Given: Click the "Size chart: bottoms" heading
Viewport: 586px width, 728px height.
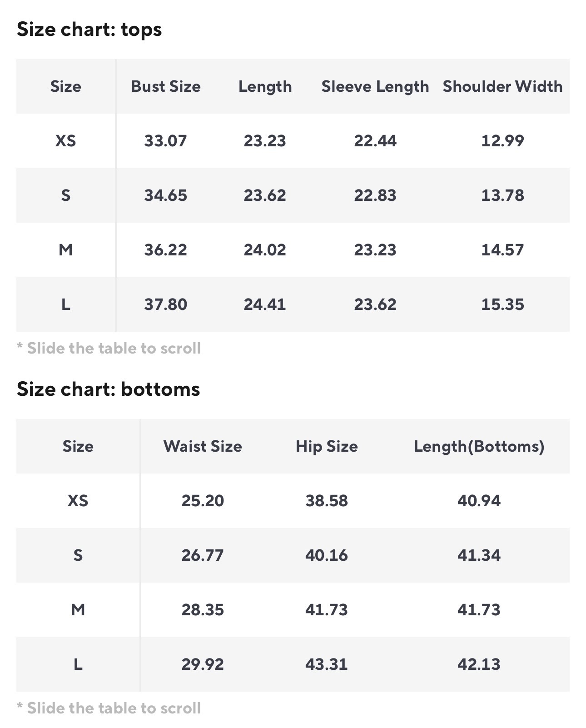Looking at the screenshot, I should click(x=108, y=389).
